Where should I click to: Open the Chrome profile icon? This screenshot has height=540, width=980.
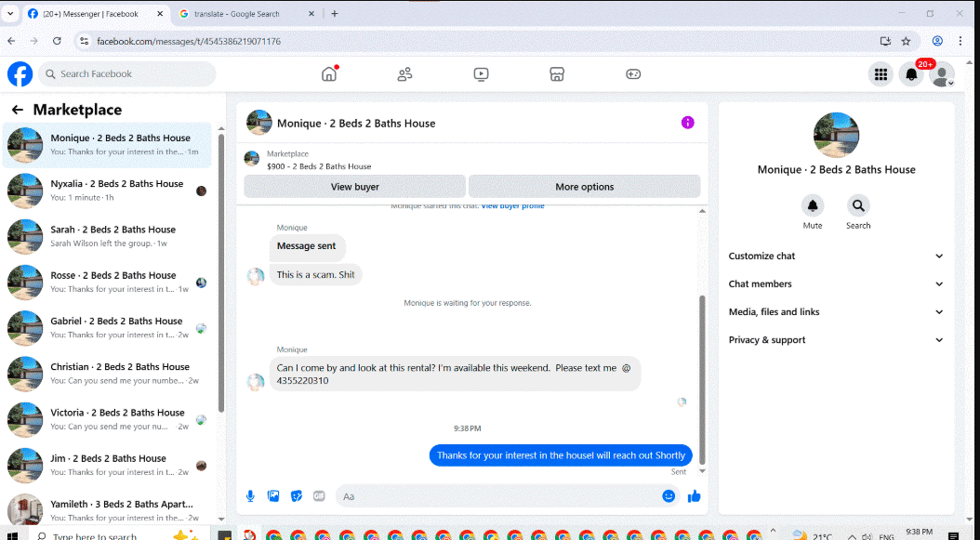pyautogui.click(x=937, y=41)
